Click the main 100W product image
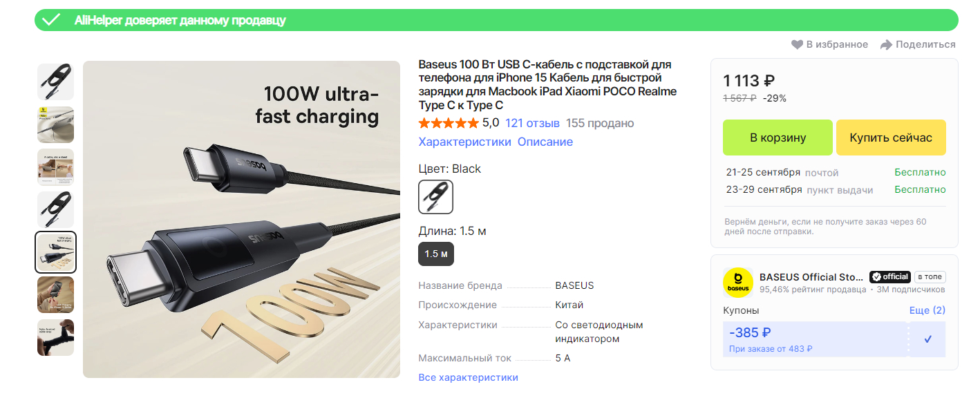980x407 pixels. 241,220
